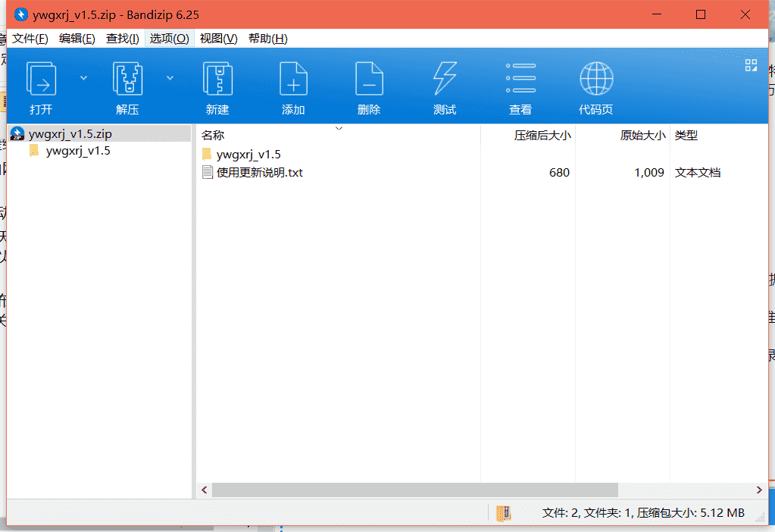
Task: Maximize the Bandizip window
Action: click(x=700, y=14)
